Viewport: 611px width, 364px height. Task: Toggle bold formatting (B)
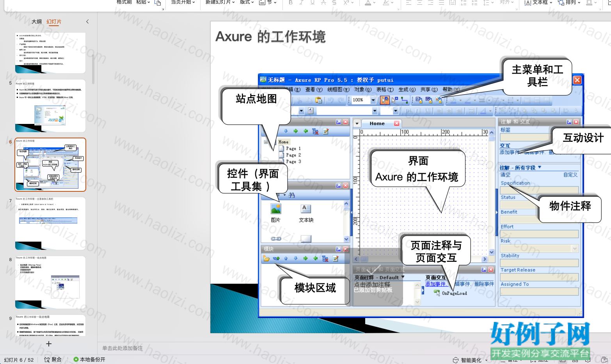[291, 2]
